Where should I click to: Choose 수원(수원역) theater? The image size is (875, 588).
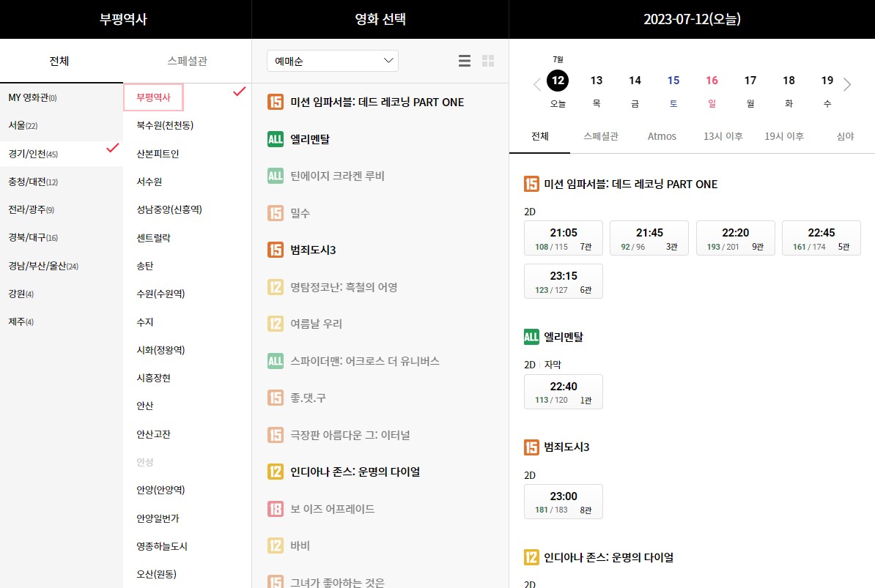pyautogui.click(x=160, y=294)
